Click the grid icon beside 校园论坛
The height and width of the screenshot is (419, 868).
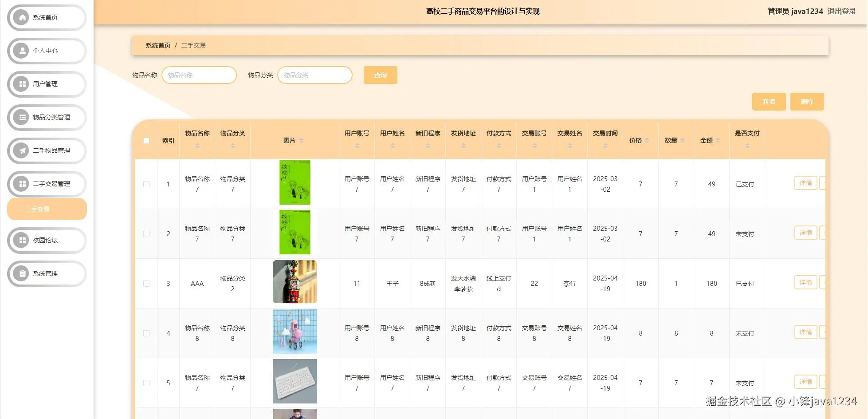point(21,240)
